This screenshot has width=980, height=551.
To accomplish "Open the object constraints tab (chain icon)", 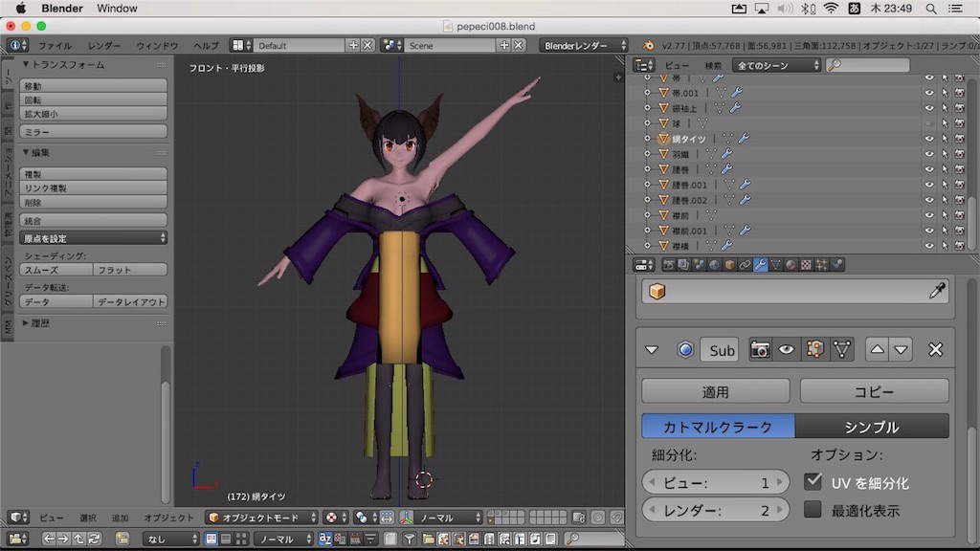I will tap(745, 265).
